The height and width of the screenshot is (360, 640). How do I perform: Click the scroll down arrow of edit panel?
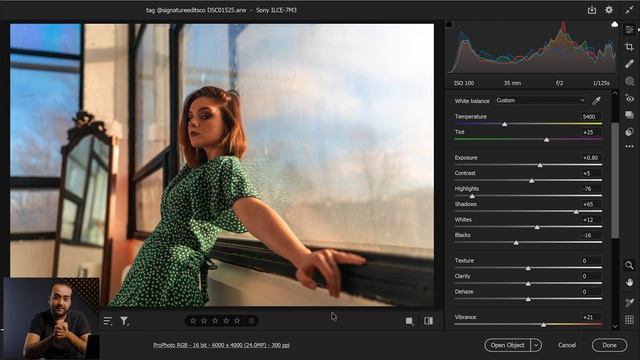pyautogui.click(x=615, y=326)
